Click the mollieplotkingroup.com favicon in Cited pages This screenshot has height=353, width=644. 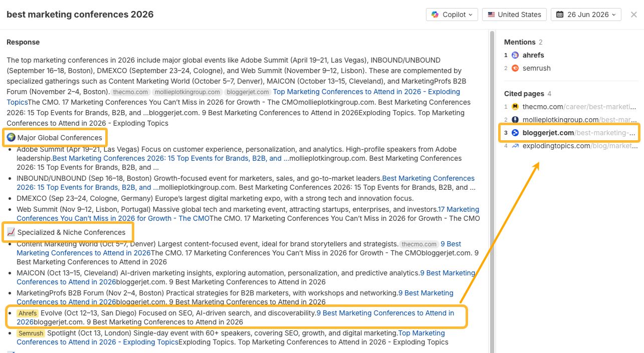pyautogui.click(x=515, y=120)
